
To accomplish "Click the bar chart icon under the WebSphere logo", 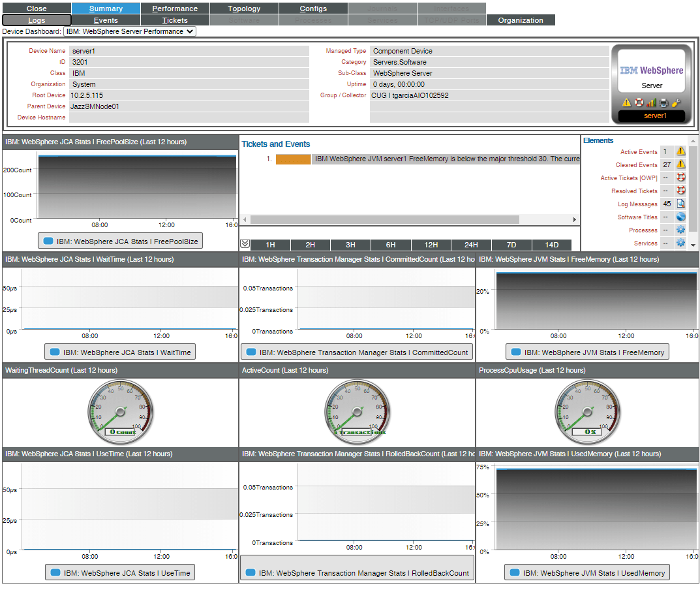I will (651, 102).
